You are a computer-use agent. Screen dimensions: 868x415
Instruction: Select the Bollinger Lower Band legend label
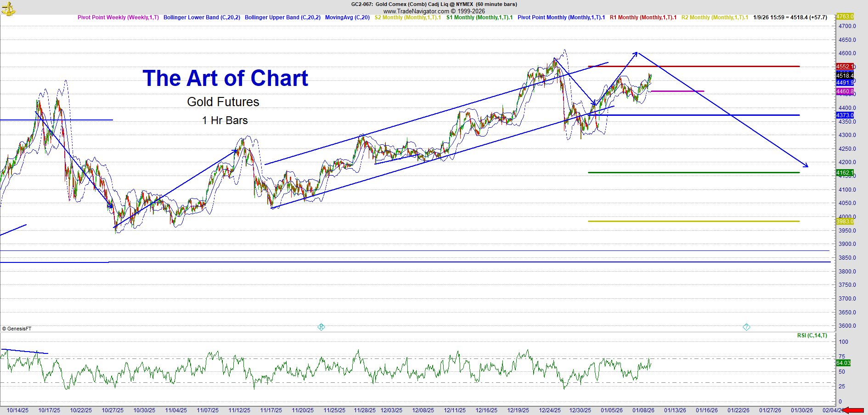202,17
